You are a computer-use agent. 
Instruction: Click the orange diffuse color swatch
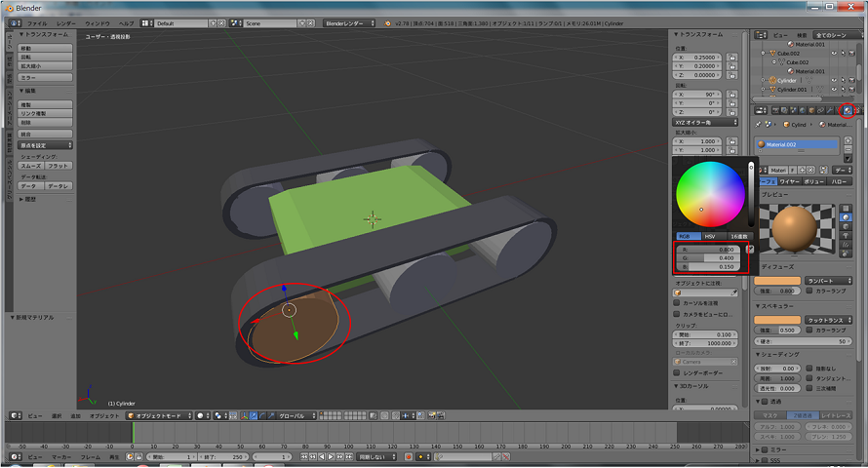(x=777, y=280)
